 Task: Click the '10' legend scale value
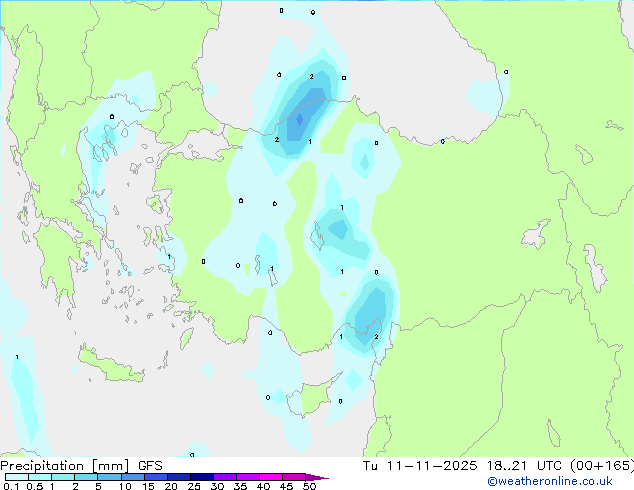125,486
